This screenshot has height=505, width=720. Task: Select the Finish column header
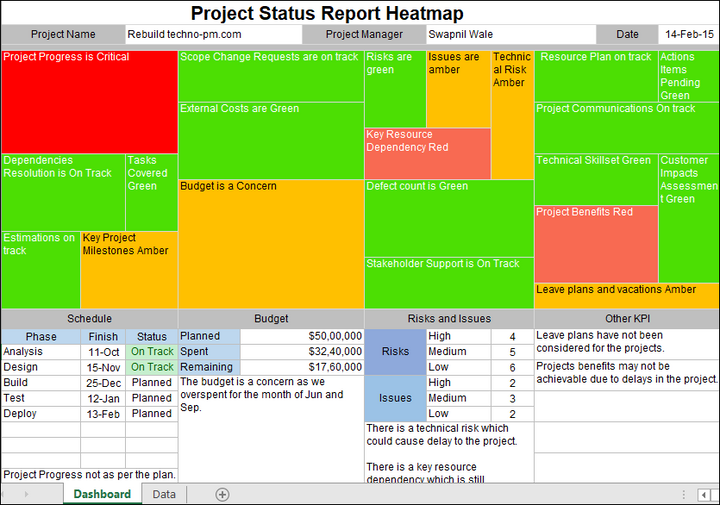click(103, 337)
